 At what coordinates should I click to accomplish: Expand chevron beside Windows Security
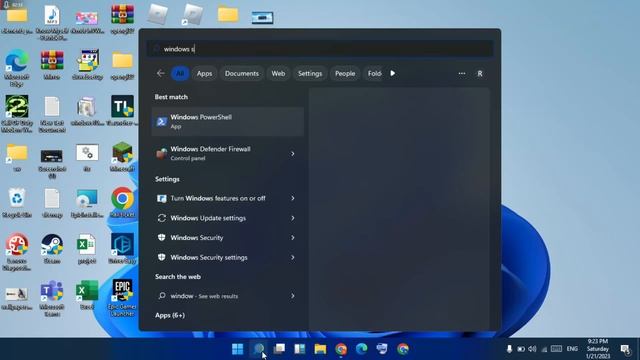click(293, 238)
